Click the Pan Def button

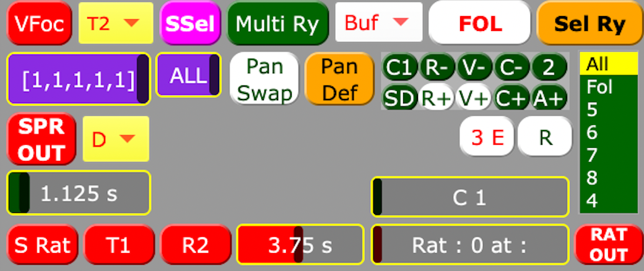point(339,79)
